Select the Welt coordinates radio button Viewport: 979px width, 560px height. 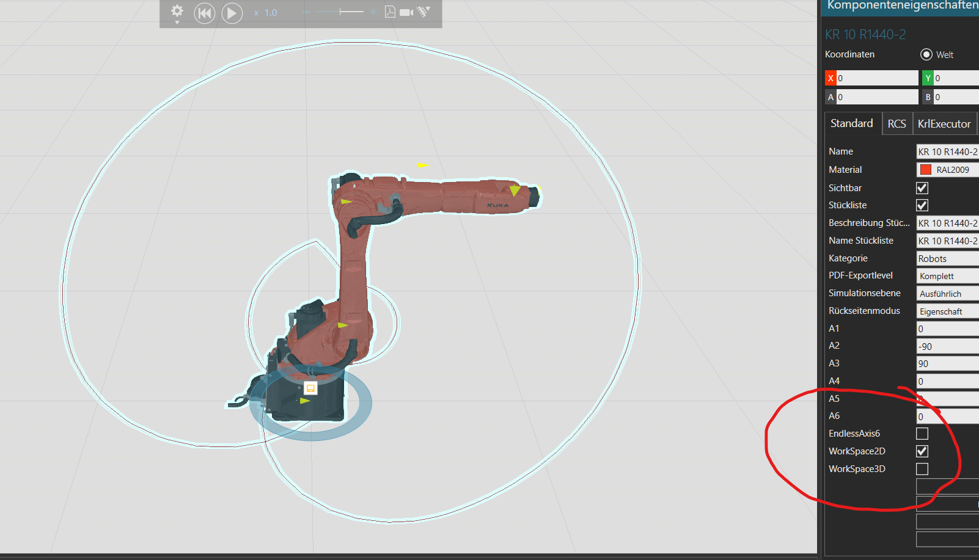[926, 54]
